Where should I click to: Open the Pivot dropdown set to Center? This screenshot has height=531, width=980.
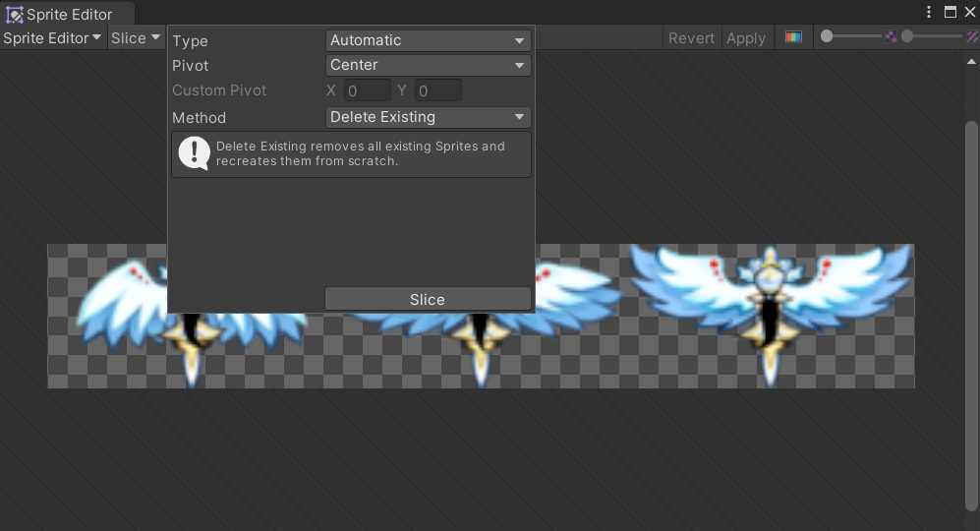(x=429, y=65)
